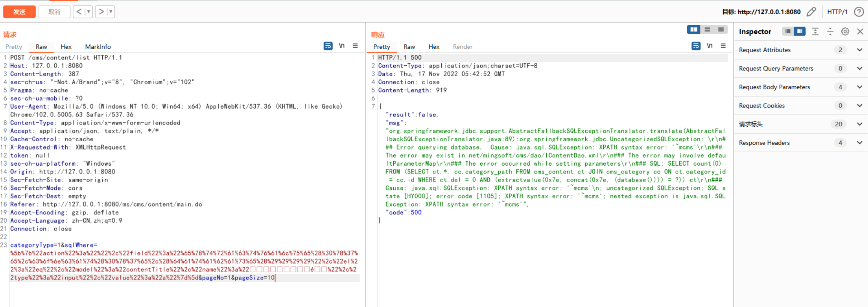The height and width of the screenshot is (307, 868).
Task: Go to next request with forward arrow
Action: 101,12
